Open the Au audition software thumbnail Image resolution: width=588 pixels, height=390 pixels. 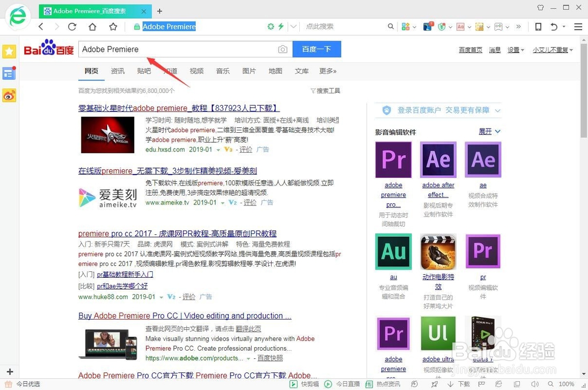(393, 251)
